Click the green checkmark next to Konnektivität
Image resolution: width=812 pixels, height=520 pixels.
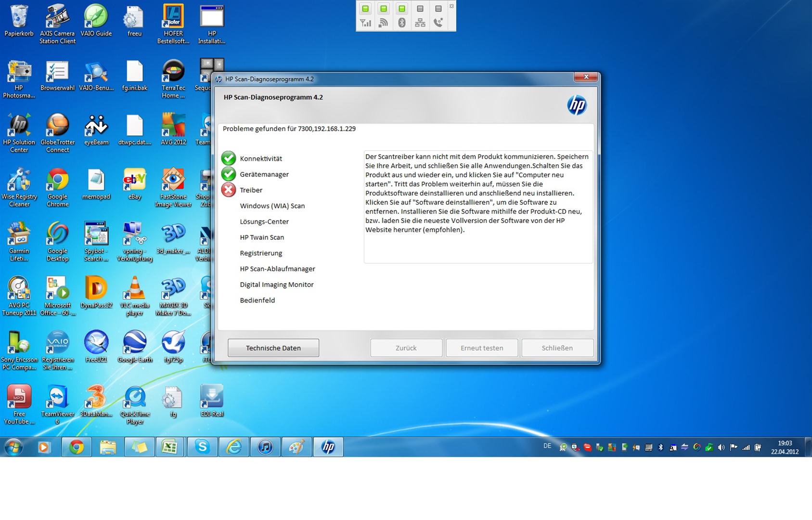[229, 158]
